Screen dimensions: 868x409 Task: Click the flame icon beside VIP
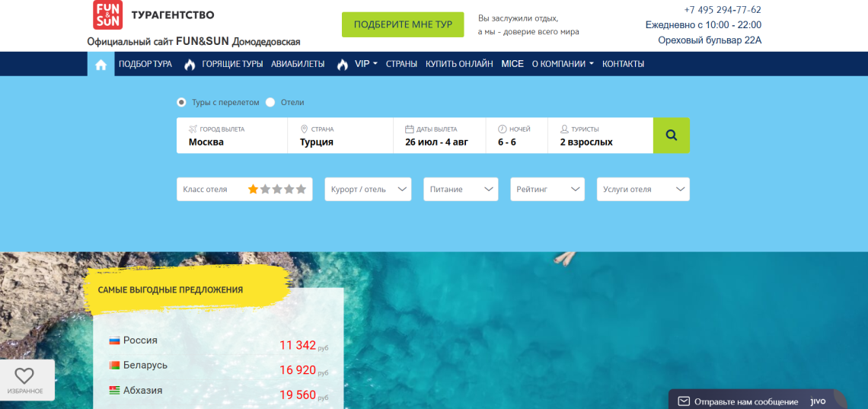(342, 64)
